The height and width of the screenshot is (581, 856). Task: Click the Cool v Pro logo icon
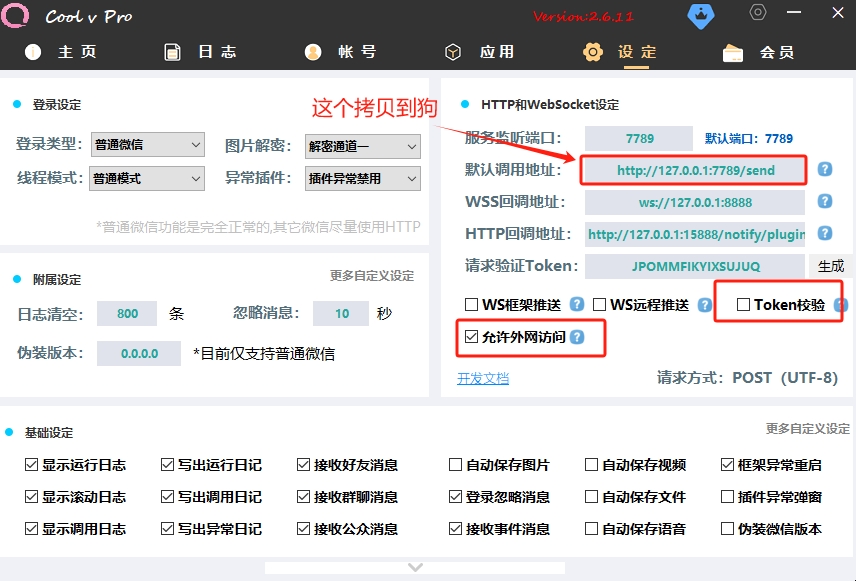[17, 16]
